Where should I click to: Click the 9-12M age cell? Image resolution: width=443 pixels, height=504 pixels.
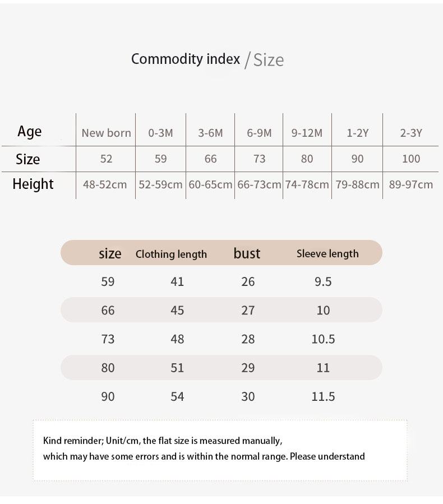(307, 133)
